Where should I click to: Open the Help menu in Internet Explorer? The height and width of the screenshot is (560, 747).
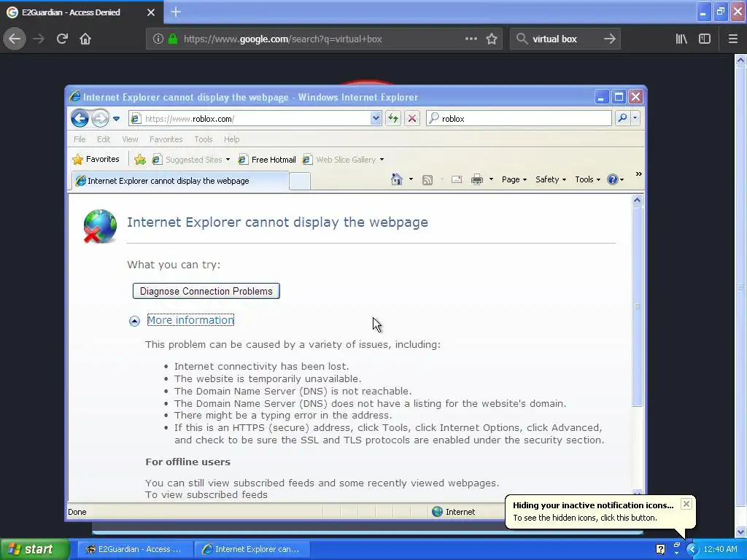coord(231,139)
